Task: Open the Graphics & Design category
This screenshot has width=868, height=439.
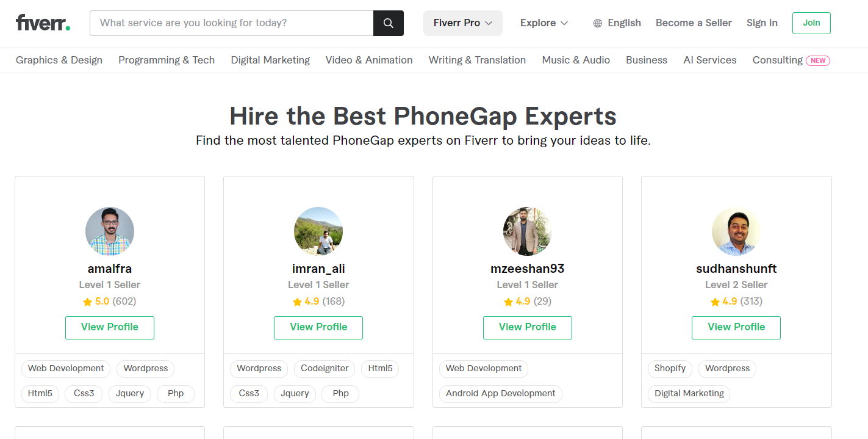Action: click(x=59, y=60)
